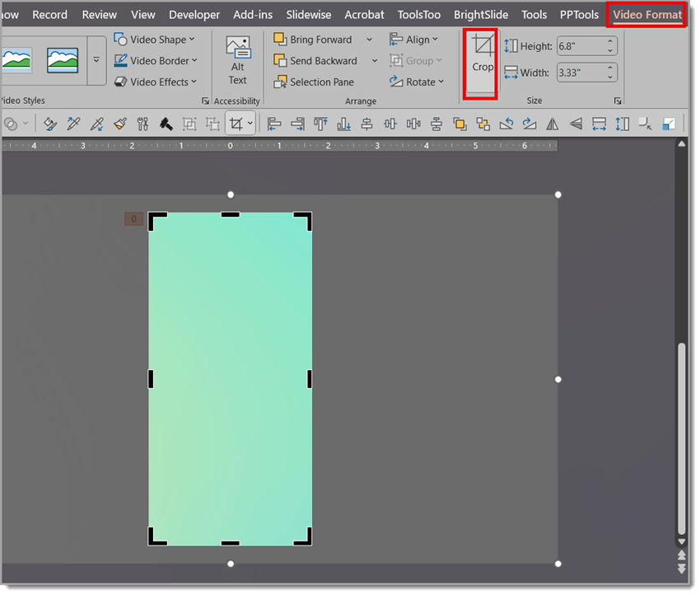The image size is (700, 595).
Task: Click the wrench tools toolbar icon
Action: (x=142, y=124)
